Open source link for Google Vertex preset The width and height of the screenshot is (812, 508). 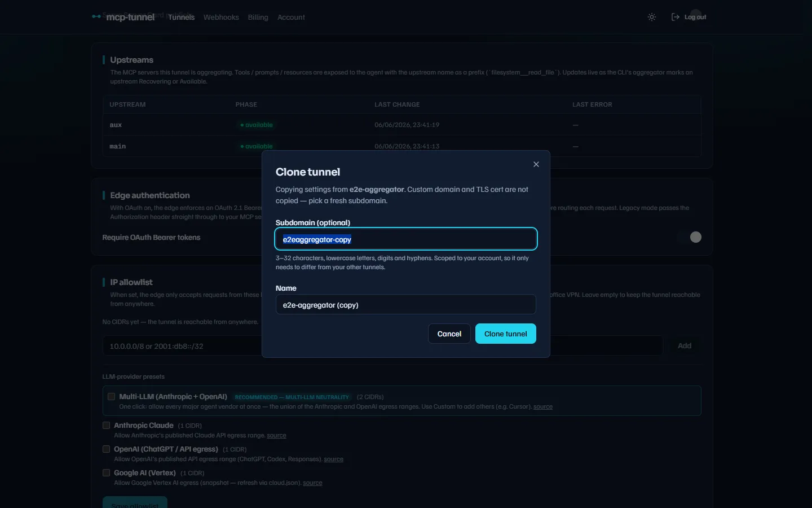312,483
